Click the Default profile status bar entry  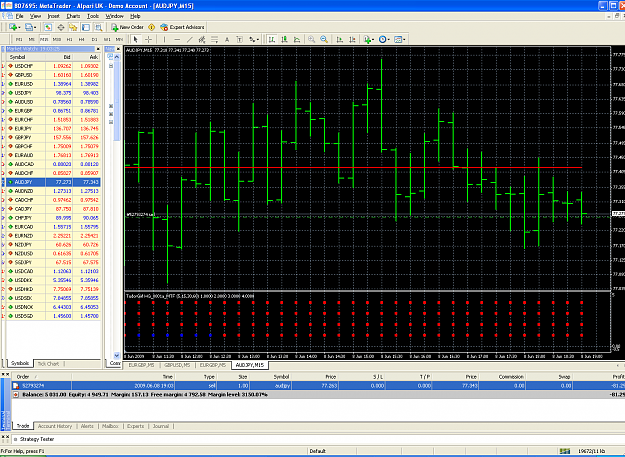click(x=318, y=451)
